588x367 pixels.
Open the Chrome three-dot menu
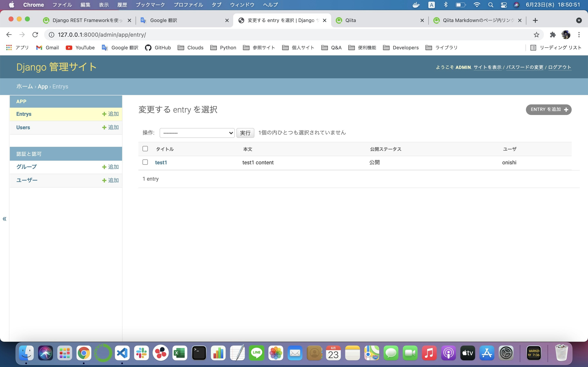(579, 35)
